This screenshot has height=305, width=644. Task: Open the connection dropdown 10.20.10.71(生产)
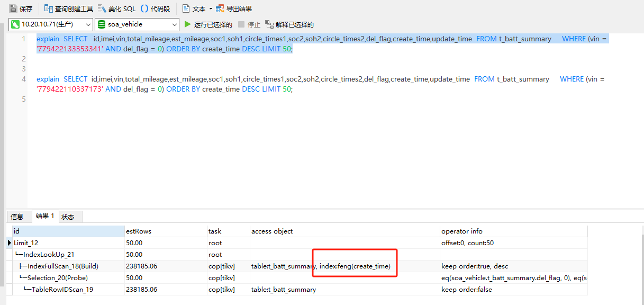[51, 24]
